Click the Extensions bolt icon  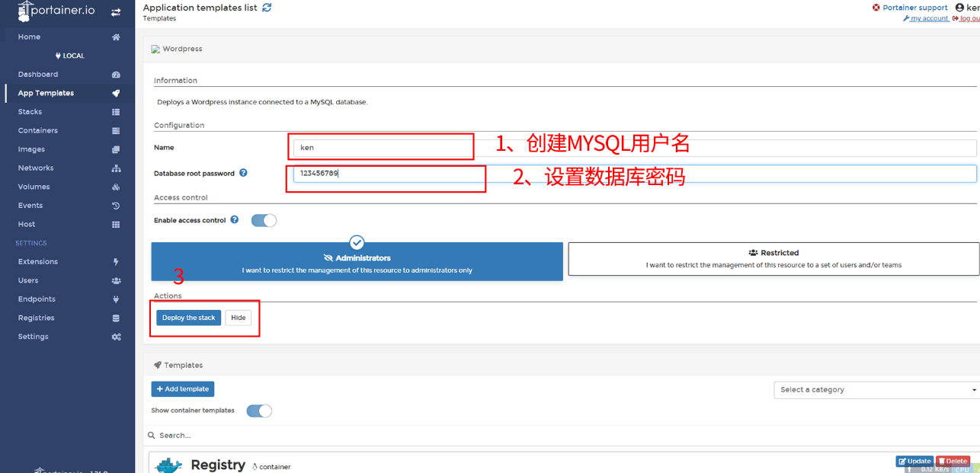coord(116,262)
